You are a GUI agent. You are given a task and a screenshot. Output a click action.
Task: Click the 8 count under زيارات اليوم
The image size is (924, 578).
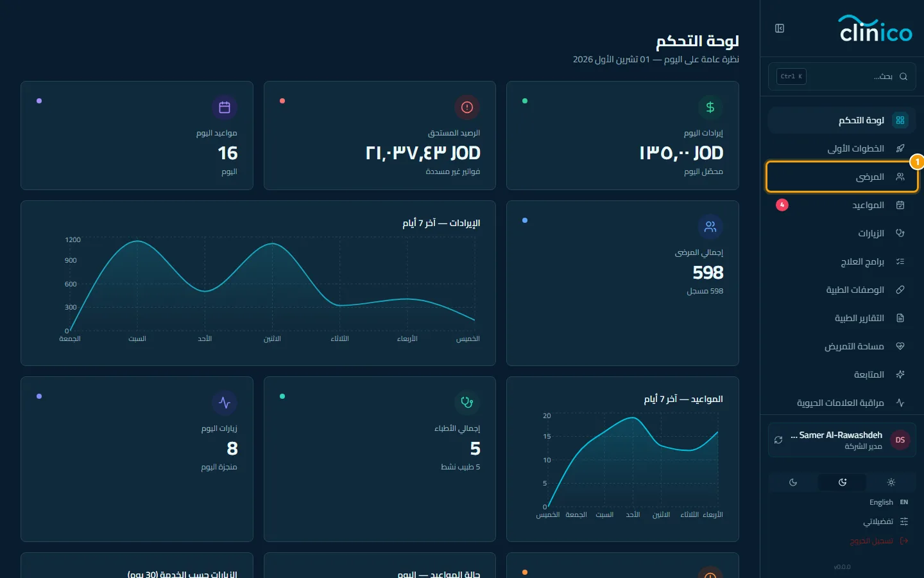pos(232,448)
